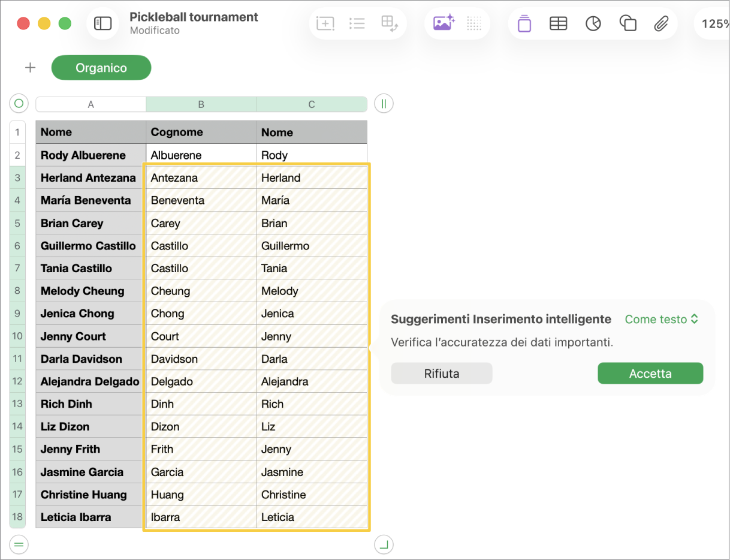Click the Rich Dinh cell
This screenshot has width=730, height=560.
91,404
